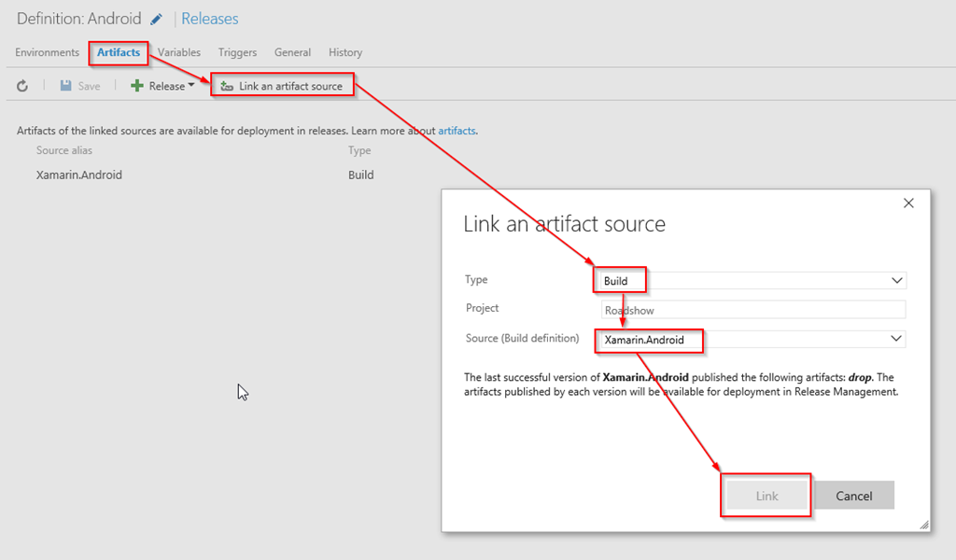Select the Artifacts tab

tap(119, 52)
